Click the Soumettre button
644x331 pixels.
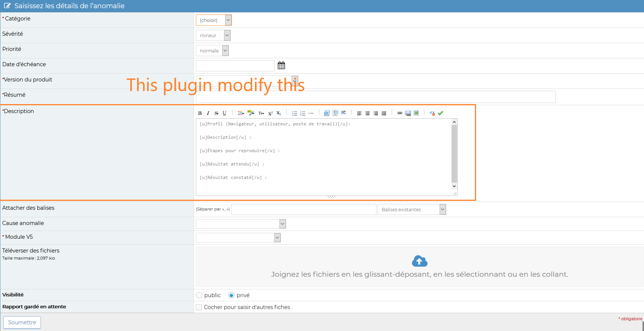22,322
